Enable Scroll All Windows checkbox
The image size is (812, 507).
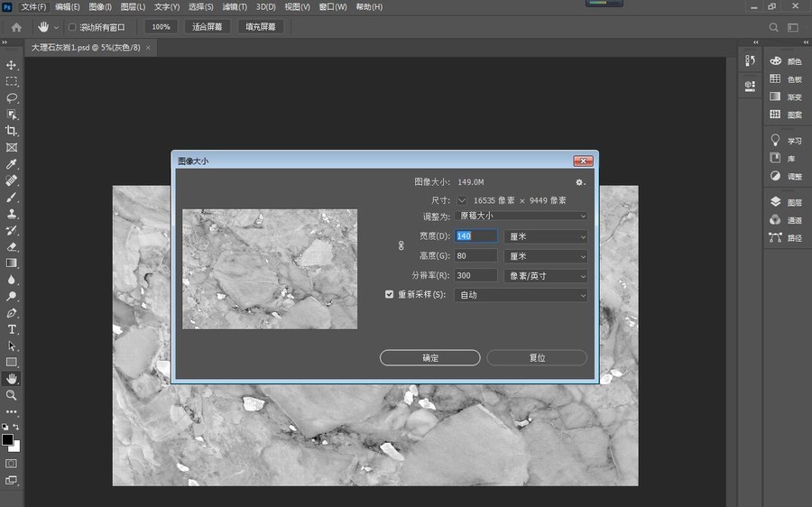coord(72,27)
